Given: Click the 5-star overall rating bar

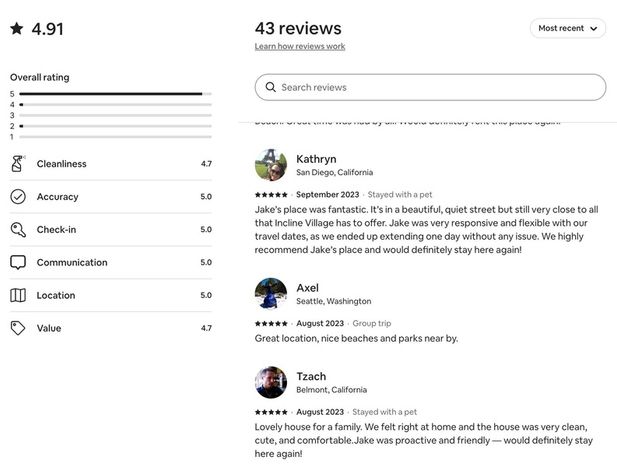Looking at the screenshot, I should click(115, 94).
